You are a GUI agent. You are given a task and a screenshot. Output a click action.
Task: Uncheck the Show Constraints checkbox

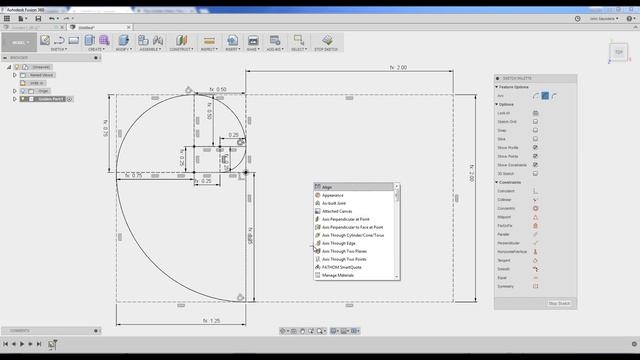(x=536, y=165)
